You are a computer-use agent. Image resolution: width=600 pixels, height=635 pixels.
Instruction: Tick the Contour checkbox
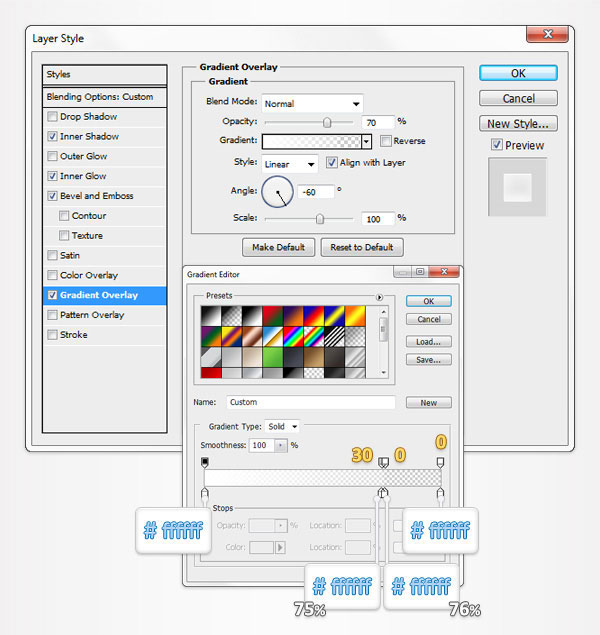pos(64,216)
